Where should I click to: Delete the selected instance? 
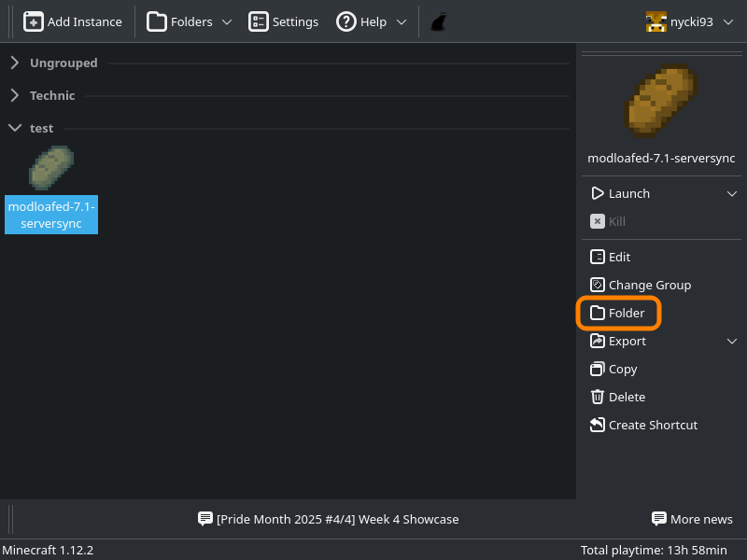(617, 397)
